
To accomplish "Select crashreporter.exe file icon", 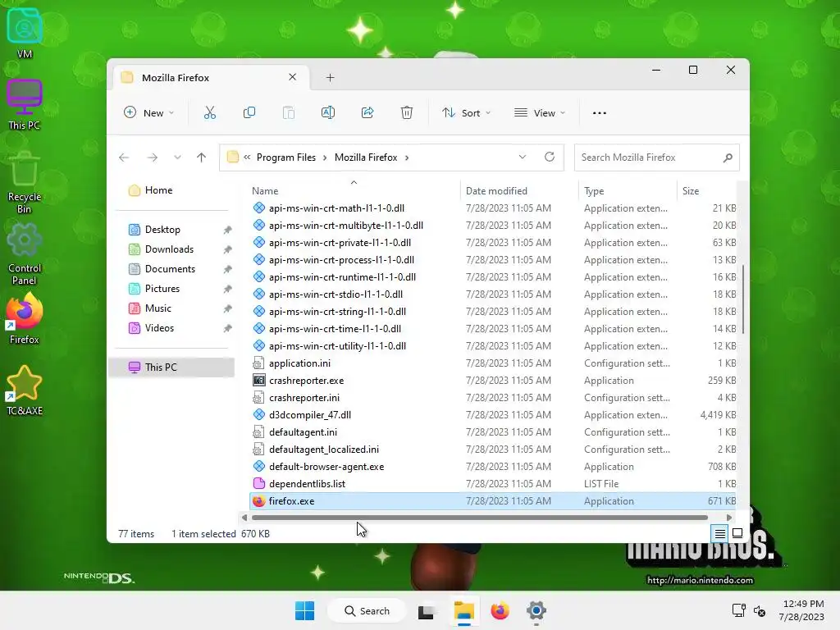I will tap(258, 381).
